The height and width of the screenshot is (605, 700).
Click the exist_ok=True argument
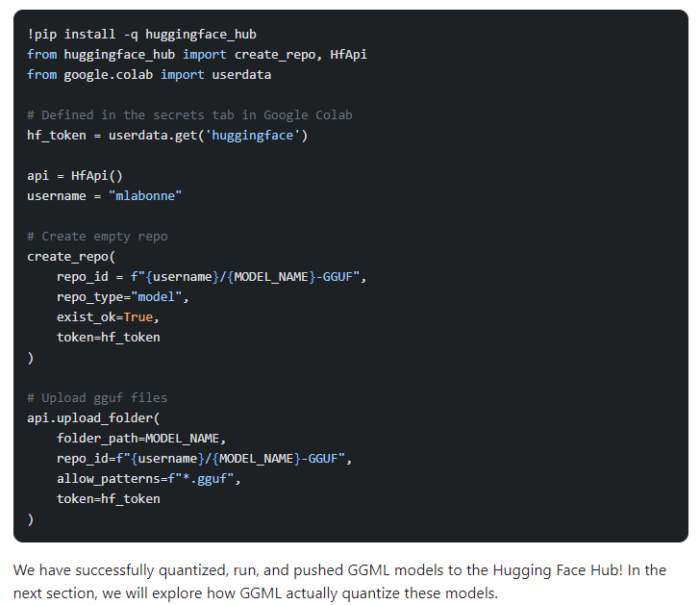(x=108, y=316)
